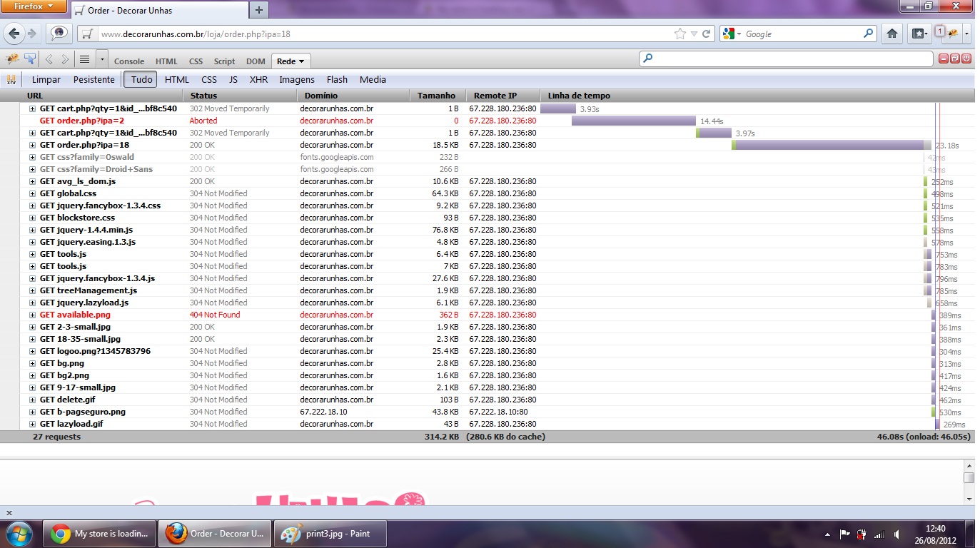Detach Firebug into a separate window
The image size is (980, 548).
tap(954, 59)
